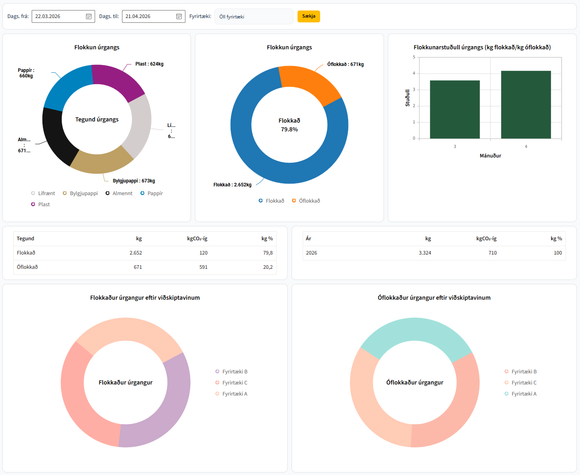
Task: Click the Dags. frá date input field
Action: pos(63,16)
